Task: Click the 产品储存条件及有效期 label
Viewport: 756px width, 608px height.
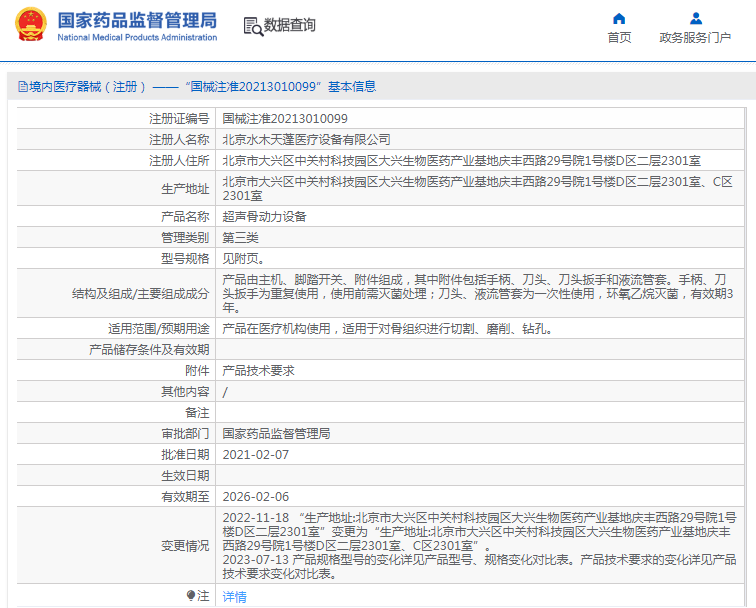Action: [149, 350]
